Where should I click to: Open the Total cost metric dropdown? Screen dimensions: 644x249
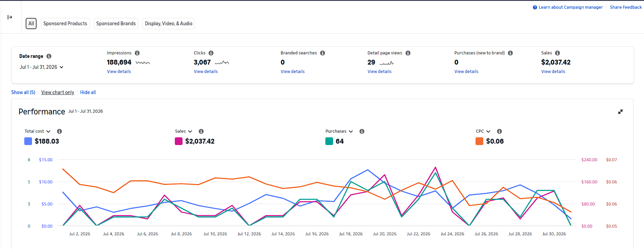(x=38, y=131)
